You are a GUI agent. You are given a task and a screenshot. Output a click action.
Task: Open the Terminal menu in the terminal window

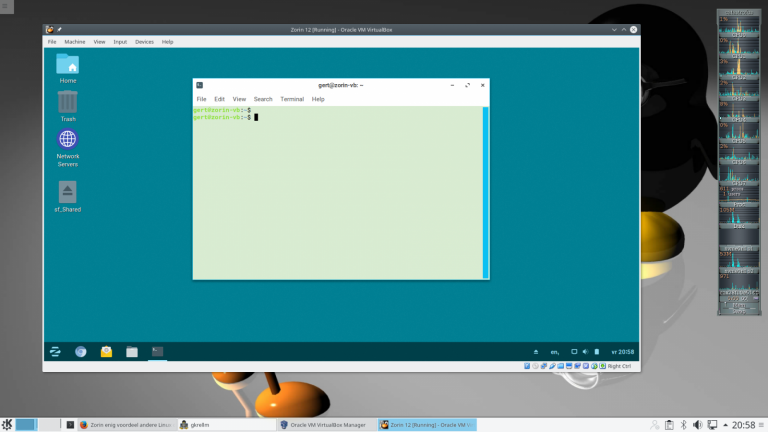(x=292, y=99)
